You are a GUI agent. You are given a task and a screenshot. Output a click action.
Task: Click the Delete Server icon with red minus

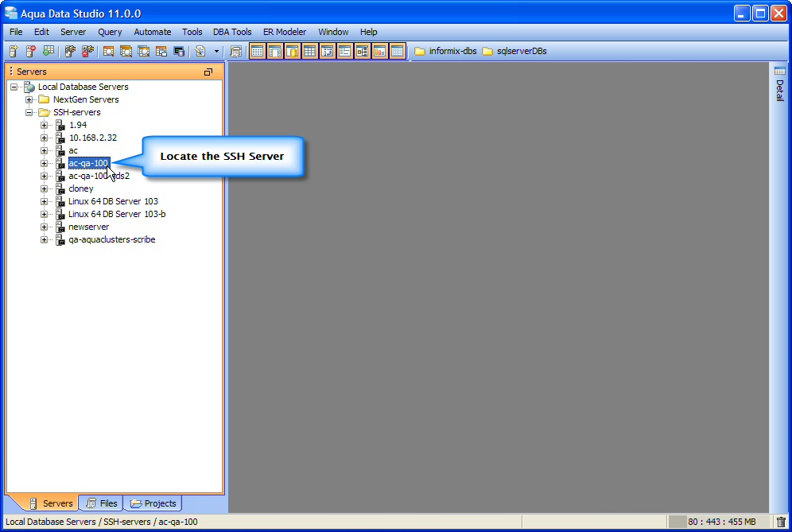pos(31,51)
